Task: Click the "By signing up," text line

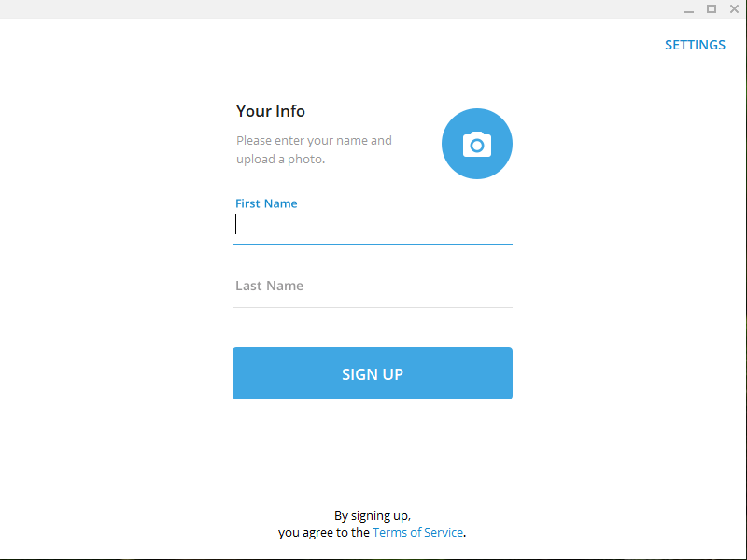Action: pyautogui.click(x=373, y=516)
